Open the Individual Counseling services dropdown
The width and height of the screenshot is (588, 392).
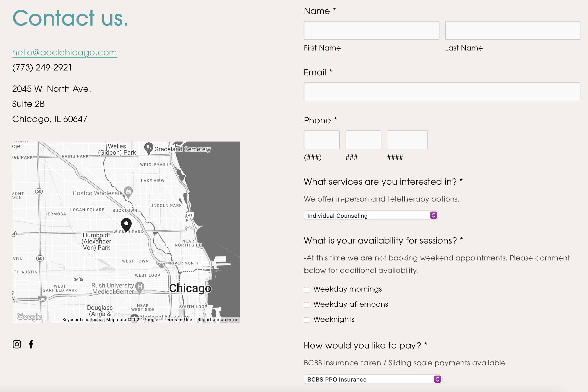tap(371, 216)
